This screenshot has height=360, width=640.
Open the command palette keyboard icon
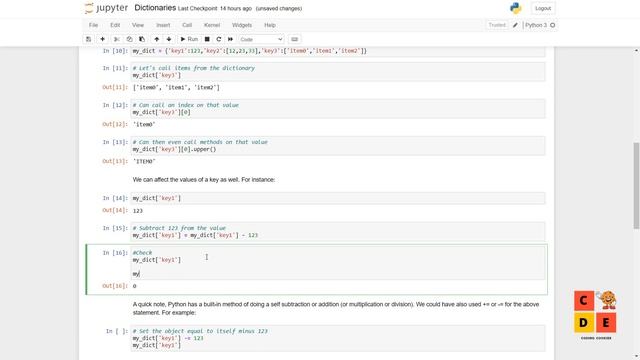[294, 39]
